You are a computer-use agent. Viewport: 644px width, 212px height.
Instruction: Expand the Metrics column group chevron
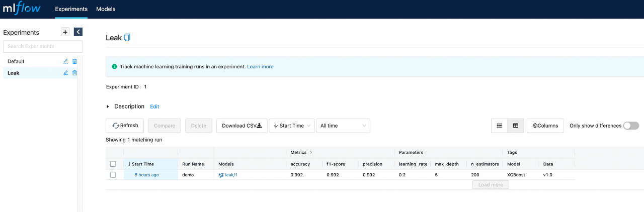click(x=311, y=152)
